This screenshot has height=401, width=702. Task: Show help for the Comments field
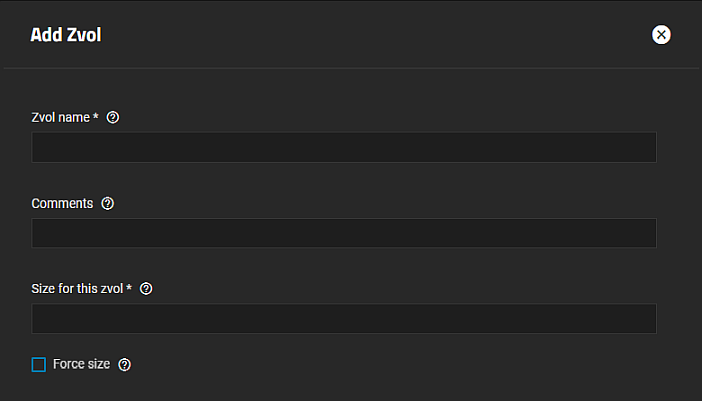108,203
